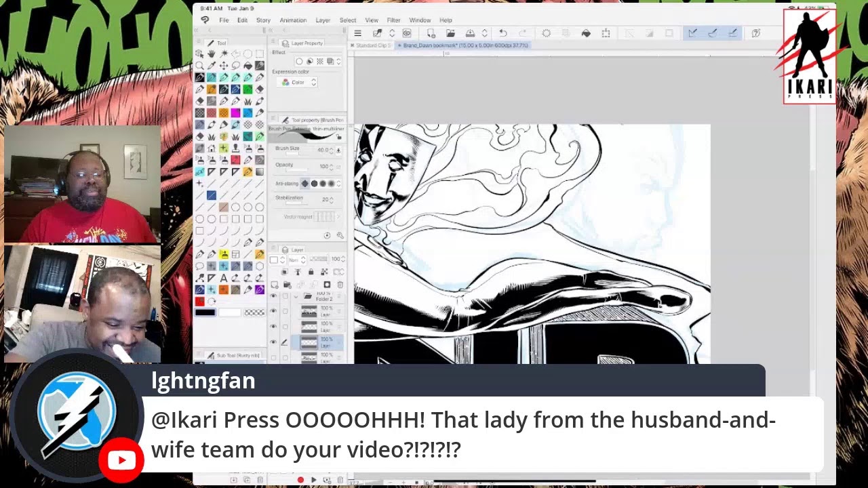This screenshot has width=868, height=488.
Task: Toggle visibility of first layer under Folder 2
Action: point(273,311)
